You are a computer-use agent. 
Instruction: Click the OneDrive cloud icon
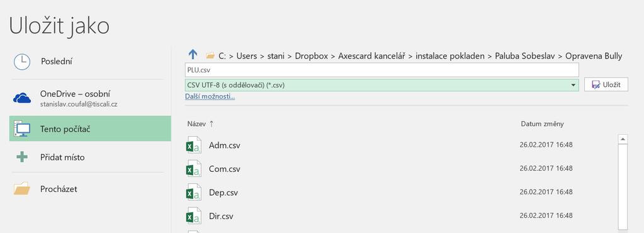22,98
